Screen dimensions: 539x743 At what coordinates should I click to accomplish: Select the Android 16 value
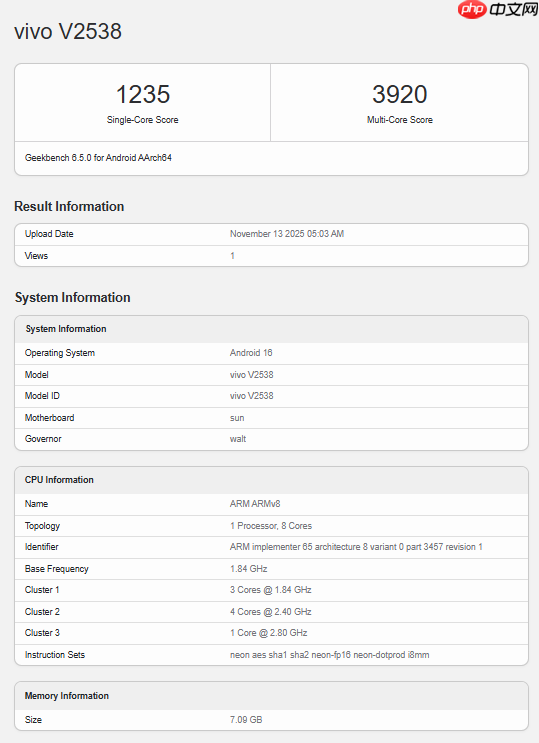tap(251, 353)
